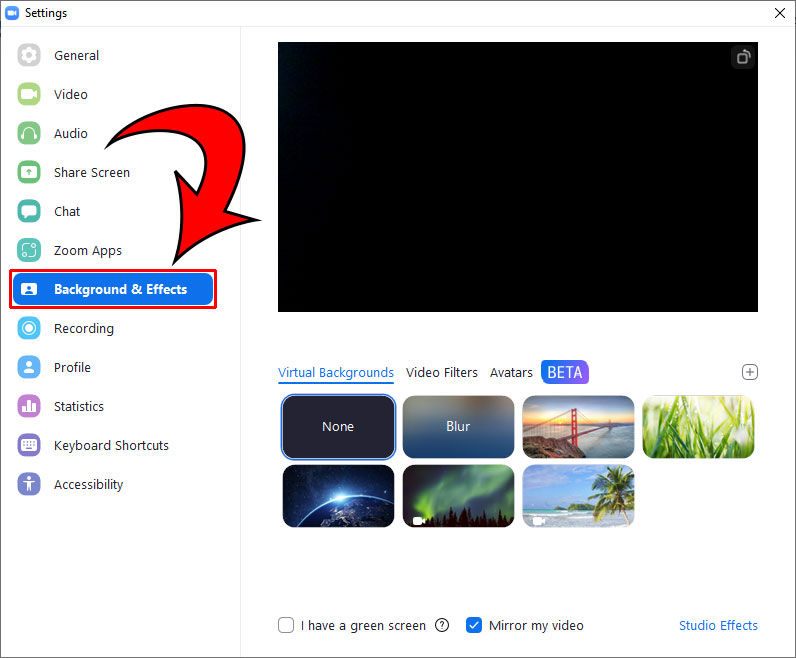Open the Avatars tab
Image resolution: width=796 pixels, height=658 pixels.
511,373
